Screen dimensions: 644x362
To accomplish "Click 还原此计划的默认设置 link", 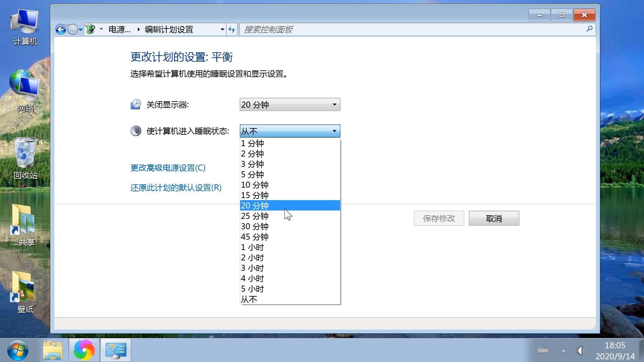I will pyautogui.click(x=175, y=188).
